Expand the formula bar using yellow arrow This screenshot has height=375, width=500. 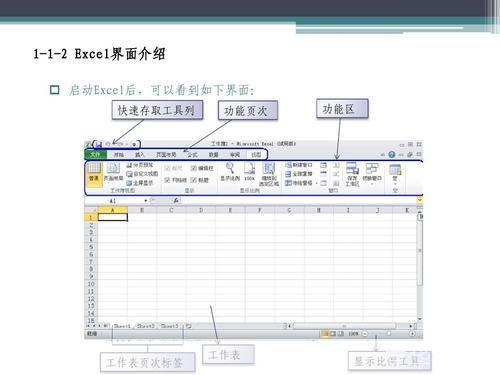[420, 200]
